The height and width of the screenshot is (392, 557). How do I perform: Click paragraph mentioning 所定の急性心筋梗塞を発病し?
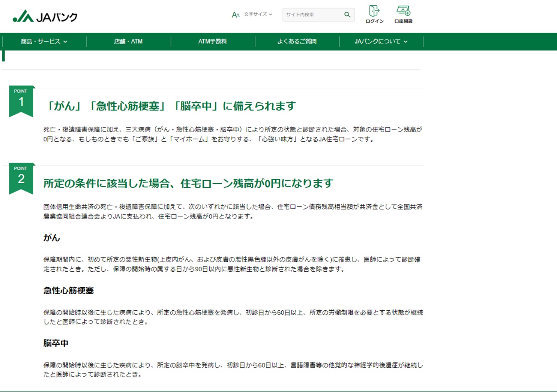[233, 317]
